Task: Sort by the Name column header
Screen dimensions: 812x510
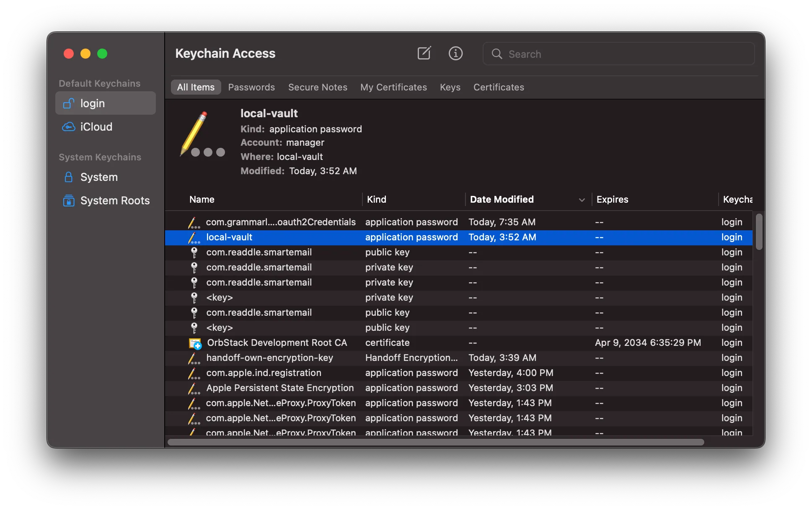Action: [x=202, y=199]
